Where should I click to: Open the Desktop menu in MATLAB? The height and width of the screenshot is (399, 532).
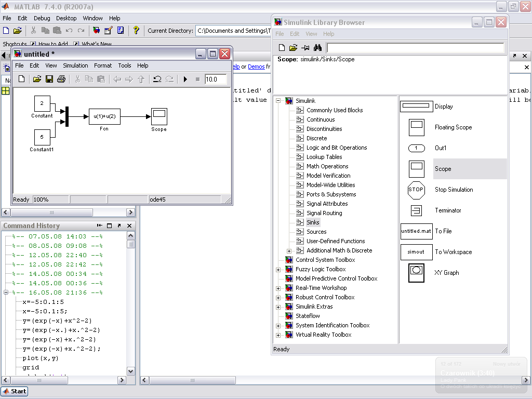[66, 18]
